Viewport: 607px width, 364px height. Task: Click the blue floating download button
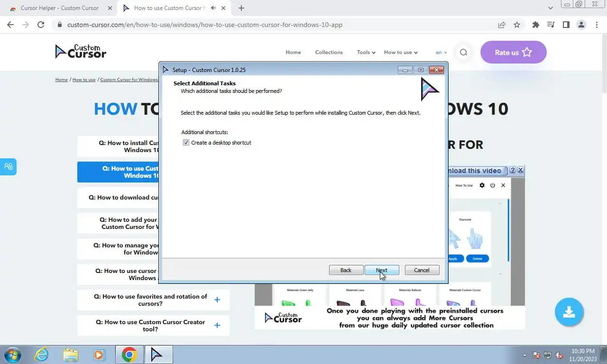click(569, 312)
